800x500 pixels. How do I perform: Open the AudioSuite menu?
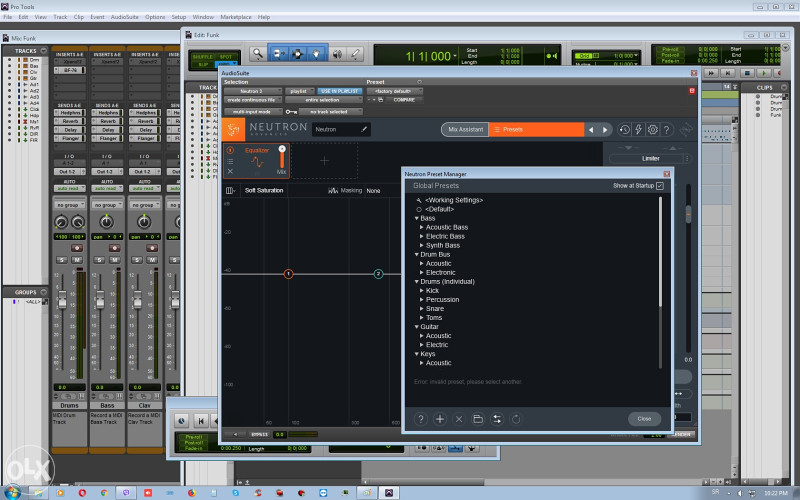124,17
